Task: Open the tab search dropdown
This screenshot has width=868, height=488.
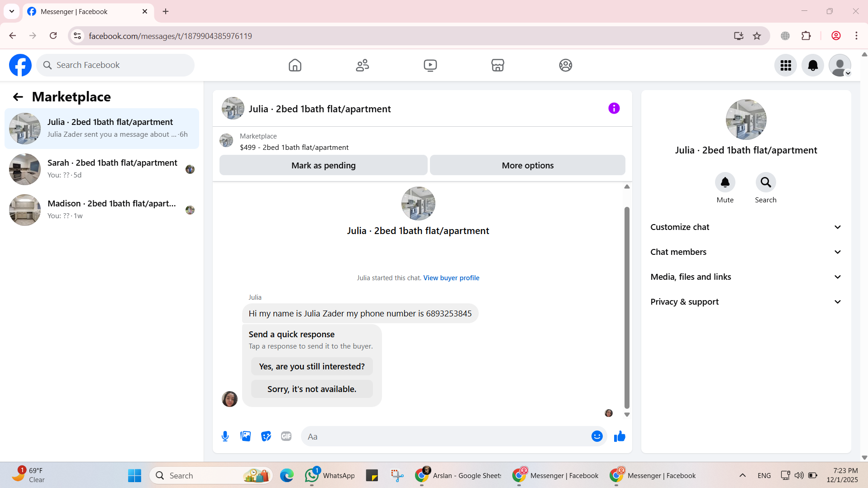Action: [x=12, y=11]
